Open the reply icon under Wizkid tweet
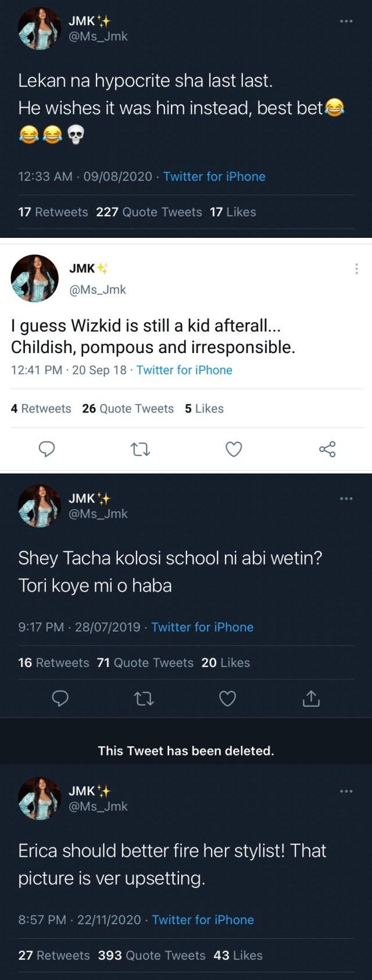The height and width of the screenshot is (980, 372). coord(48,449)
